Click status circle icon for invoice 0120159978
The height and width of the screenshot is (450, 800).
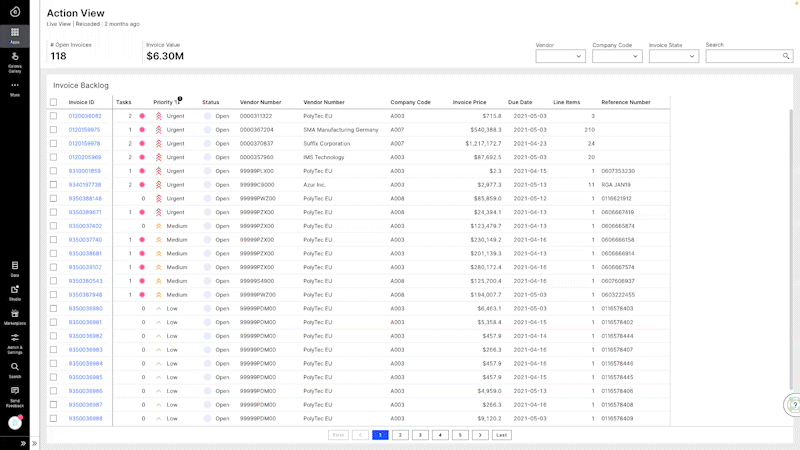[x=207, y=144]
